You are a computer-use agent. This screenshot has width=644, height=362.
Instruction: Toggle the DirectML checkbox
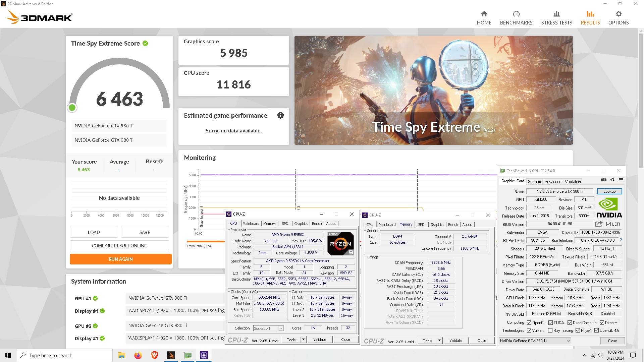(x=602, y=323)
